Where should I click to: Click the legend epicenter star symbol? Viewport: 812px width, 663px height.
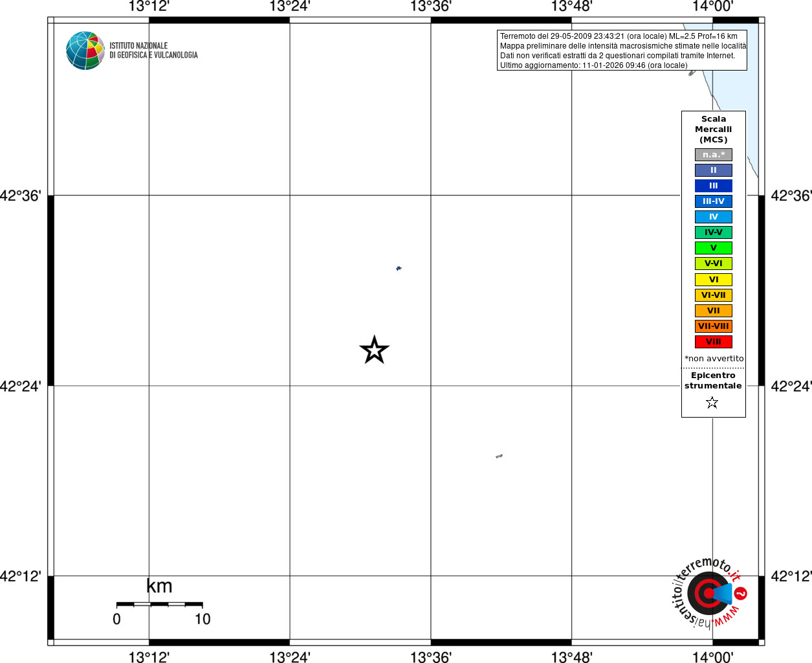pyautogui.click(x=712, y=403)
